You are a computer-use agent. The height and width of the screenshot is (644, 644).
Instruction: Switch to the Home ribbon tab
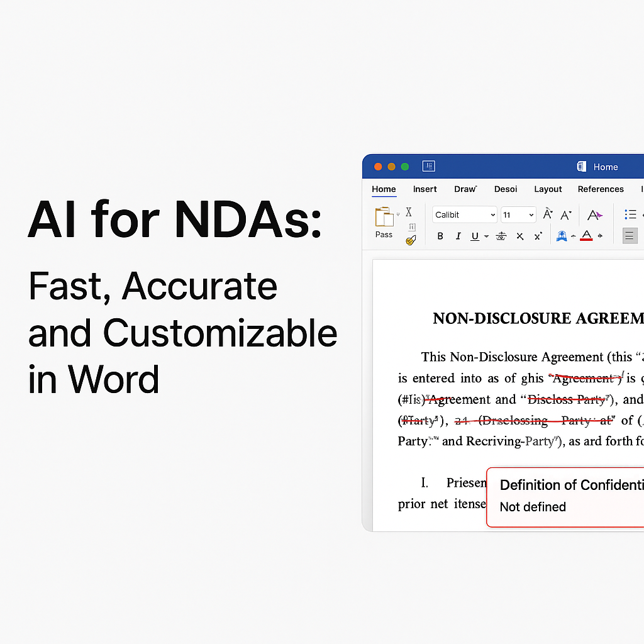pyautogui.click(x=384, y=189)
